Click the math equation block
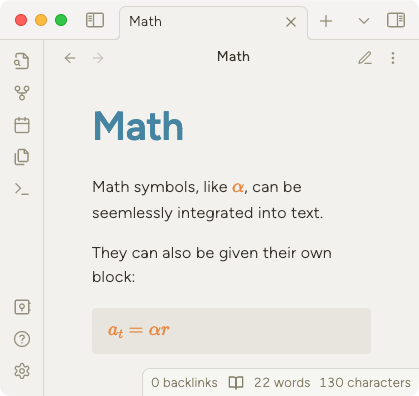Viewport: 419px width, 396px height. [x=231, y=331]
